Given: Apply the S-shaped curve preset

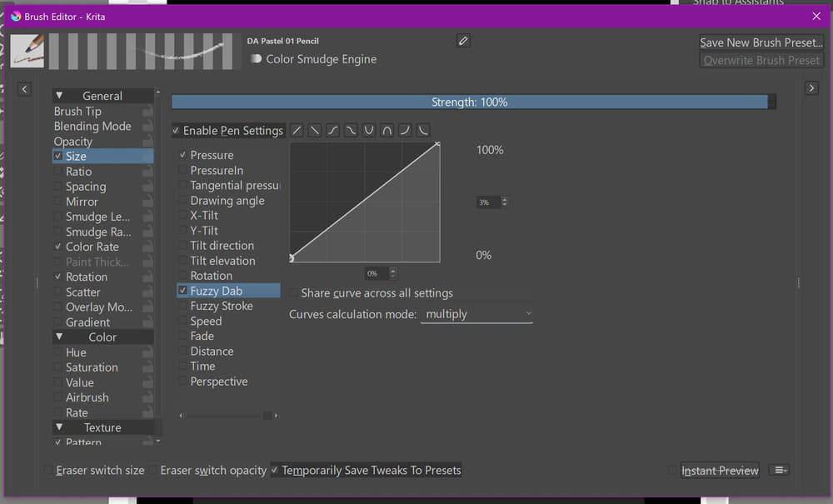Looking at the screenshot, I should tap(332, 131).
